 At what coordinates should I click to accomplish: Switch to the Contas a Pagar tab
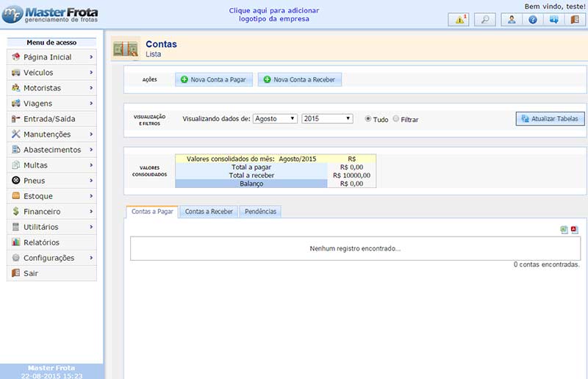[152, 212]
